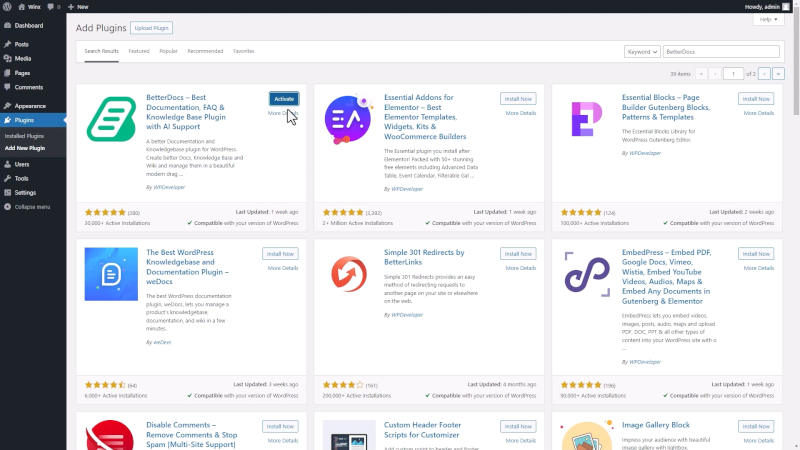Switch to the Search Results tab
Screen dimensions: 800x450
[x=102, y=51]
